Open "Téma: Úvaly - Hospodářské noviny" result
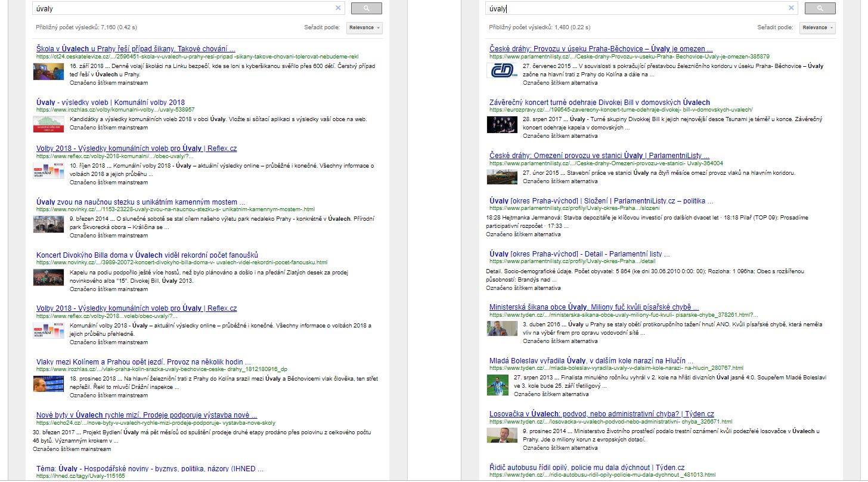Screen dimensions: 868x482 pyautogui.click(x=150, y=469)
